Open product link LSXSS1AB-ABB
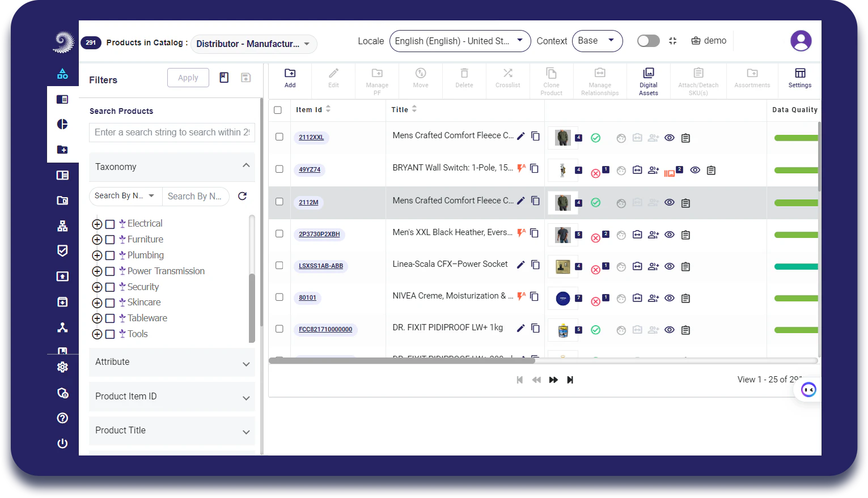Viewport: 868px width, 498px height. [x=321, y=266]
